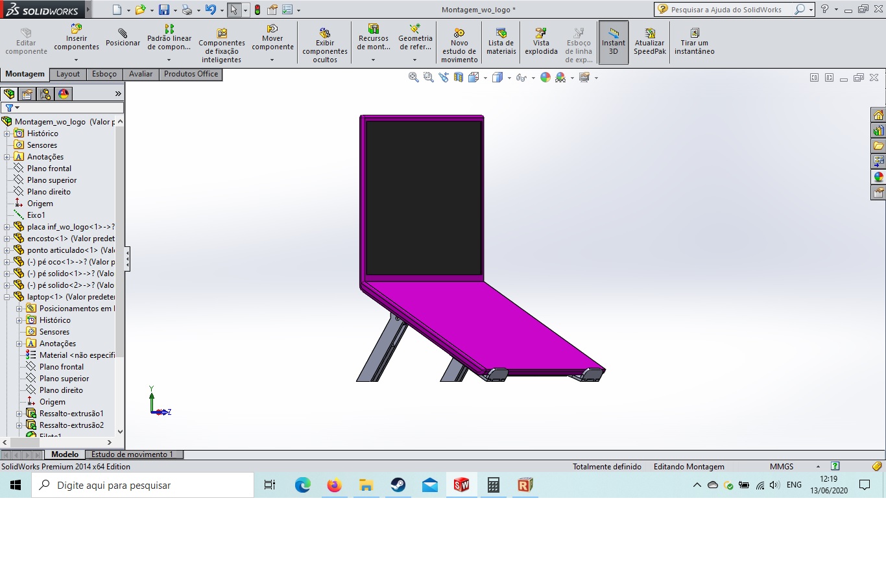Image resolution: width=886 pixels, height=588 pixels.
Task: Open the view orientation dropdown arrow
Action: coord(486,78)
